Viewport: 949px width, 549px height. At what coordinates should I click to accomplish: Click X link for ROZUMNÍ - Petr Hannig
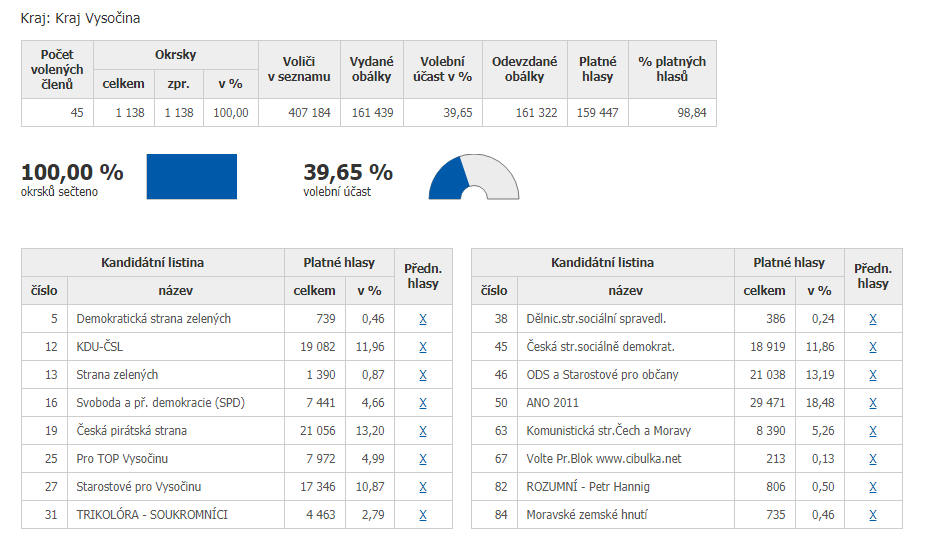coord(873,487)
